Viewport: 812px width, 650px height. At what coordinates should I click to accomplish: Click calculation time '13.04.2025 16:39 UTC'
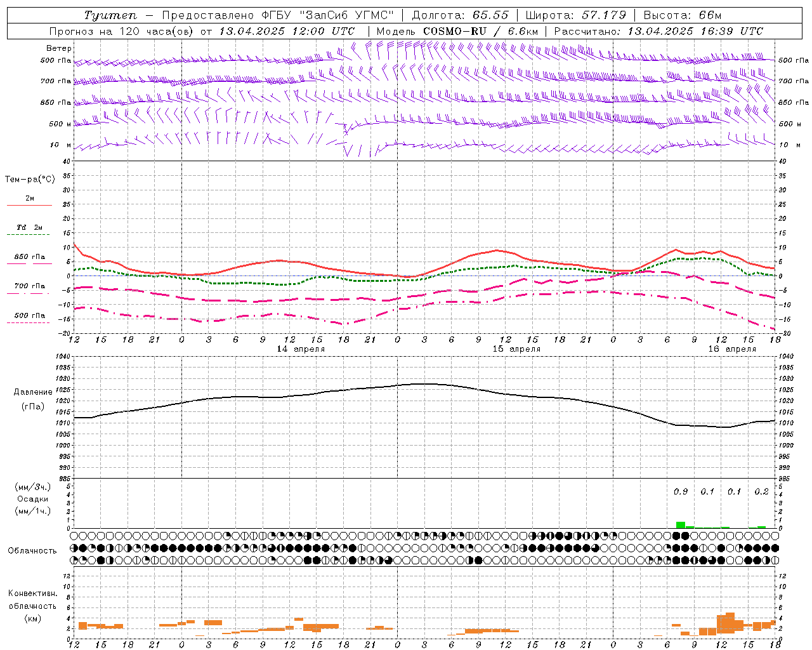695,31
